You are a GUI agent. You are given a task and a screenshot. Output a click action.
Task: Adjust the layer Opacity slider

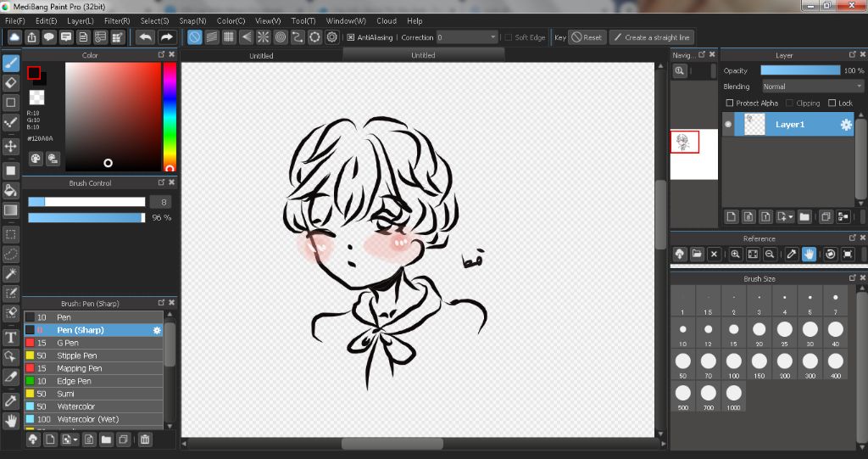coord(800,70)
